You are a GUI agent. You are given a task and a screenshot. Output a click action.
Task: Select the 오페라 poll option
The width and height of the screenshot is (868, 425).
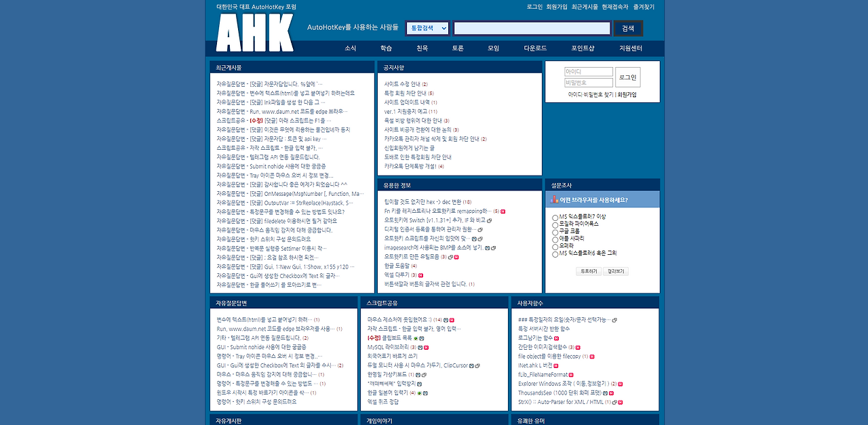555,247
